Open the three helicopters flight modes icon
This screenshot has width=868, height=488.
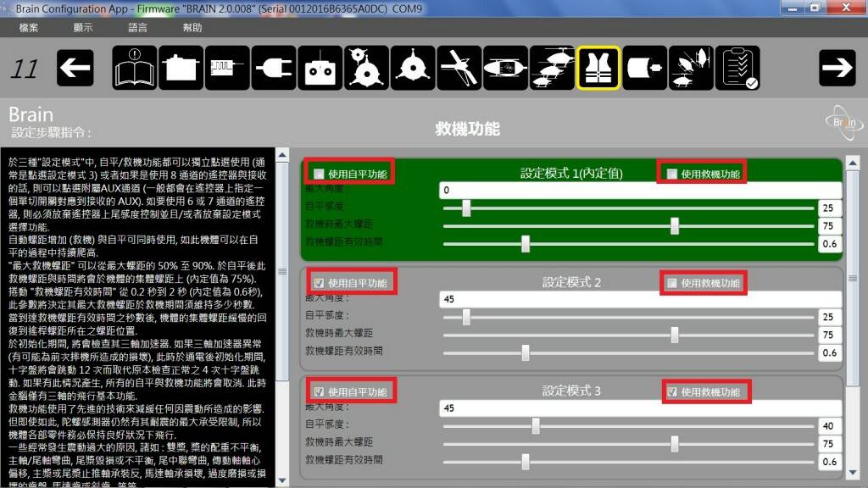[x=553, y=68]
